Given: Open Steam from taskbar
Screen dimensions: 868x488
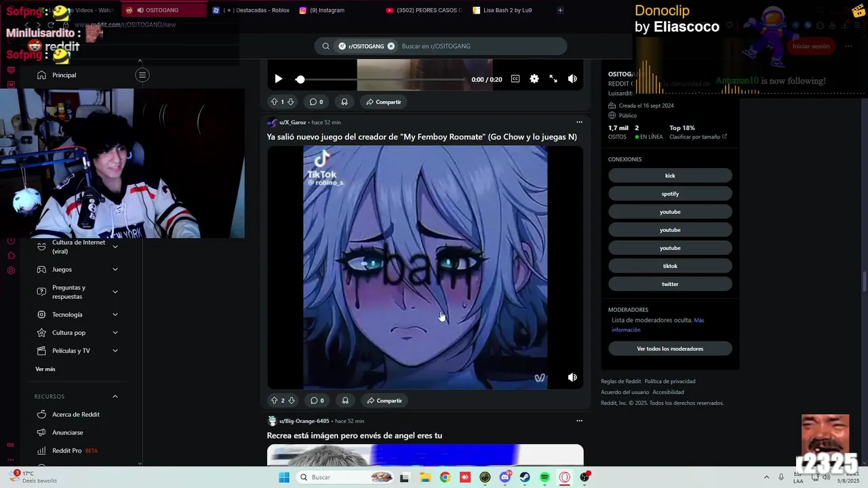Looking at the screenshot, I should click(525, 477).
